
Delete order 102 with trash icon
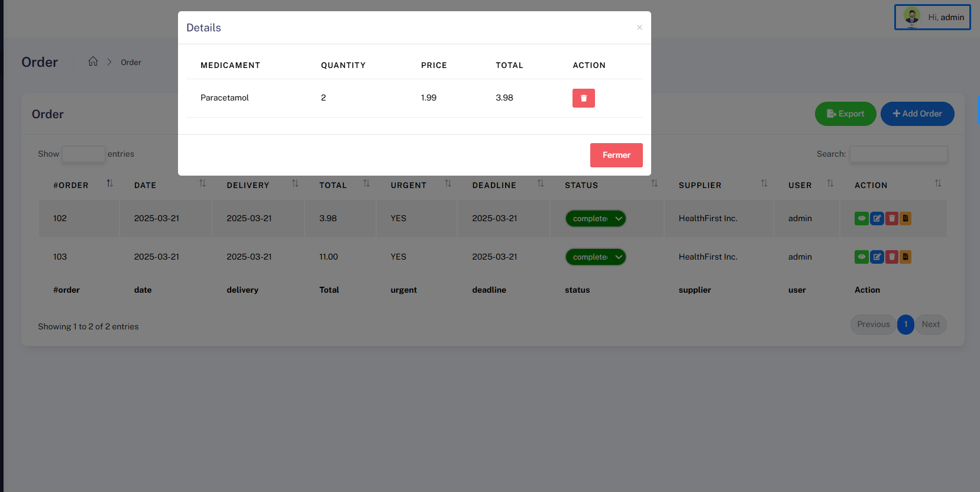[891, 218]
